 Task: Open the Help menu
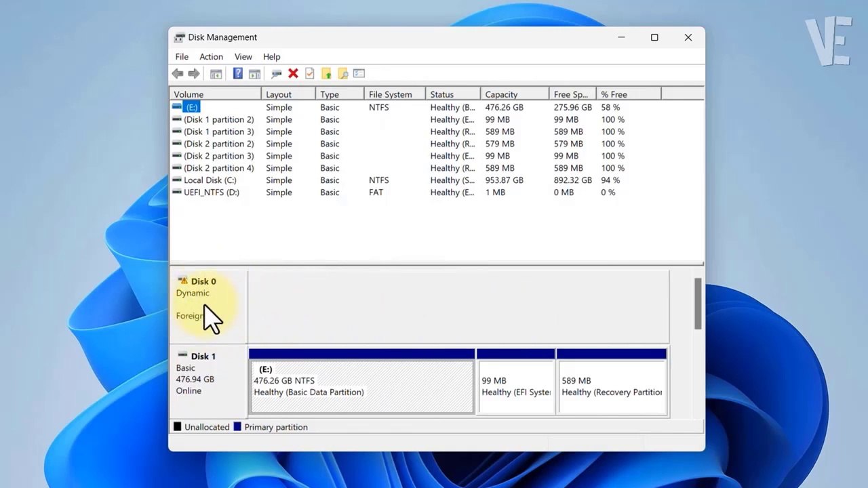click(271, 57)
